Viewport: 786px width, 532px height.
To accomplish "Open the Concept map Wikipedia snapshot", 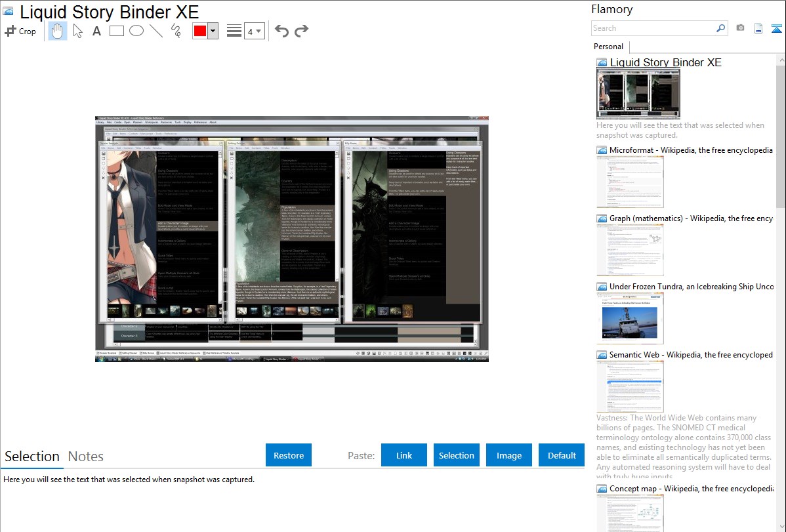I will click(692, 488).
